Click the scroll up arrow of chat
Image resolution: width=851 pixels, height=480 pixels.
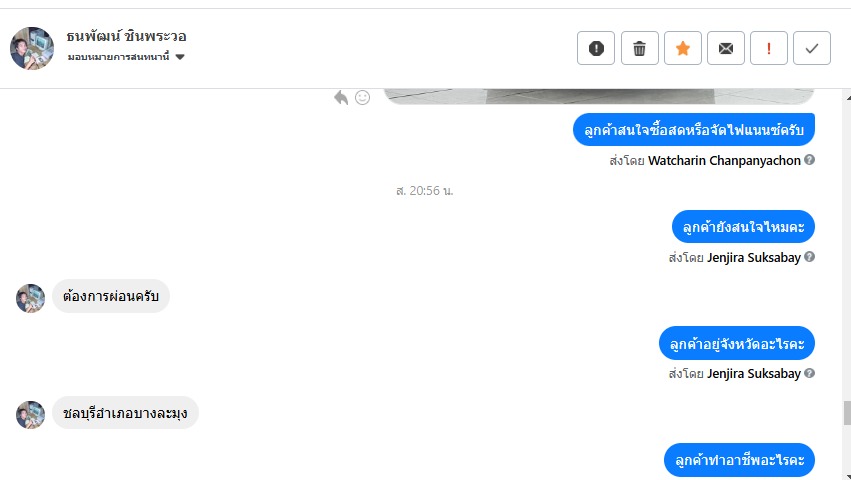click(848, 97)
